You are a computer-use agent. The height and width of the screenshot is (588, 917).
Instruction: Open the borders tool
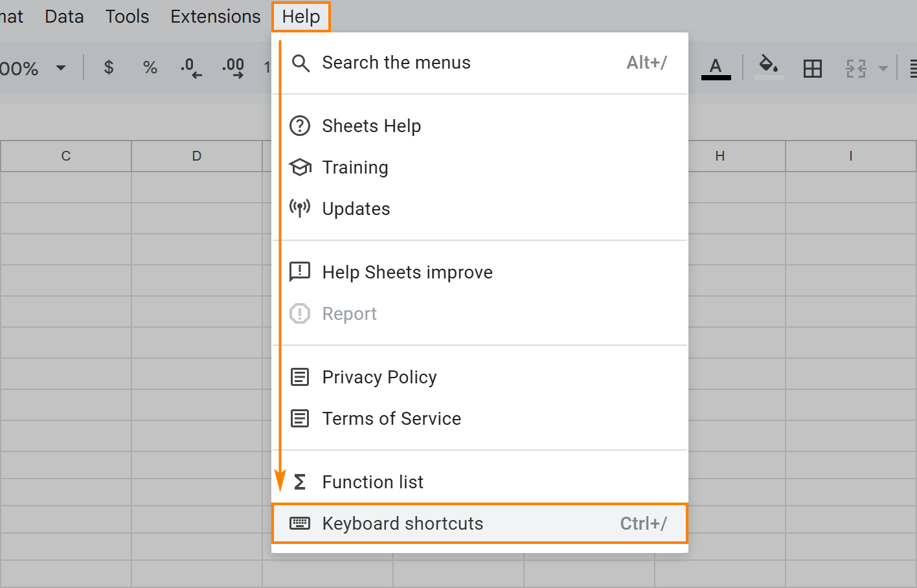[x=812, y=68]
